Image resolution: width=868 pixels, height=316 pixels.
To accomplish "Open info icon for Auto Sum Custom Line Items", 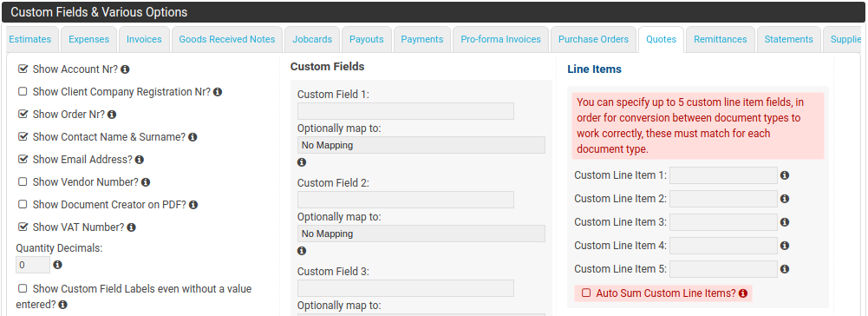I will (743, 293).
